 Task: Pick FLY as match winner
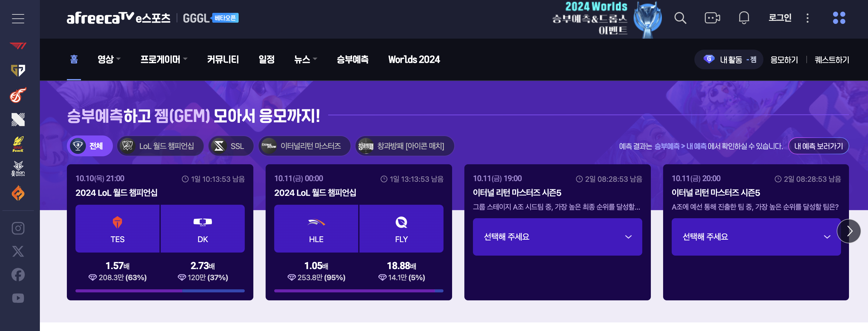tap(401, 229)
